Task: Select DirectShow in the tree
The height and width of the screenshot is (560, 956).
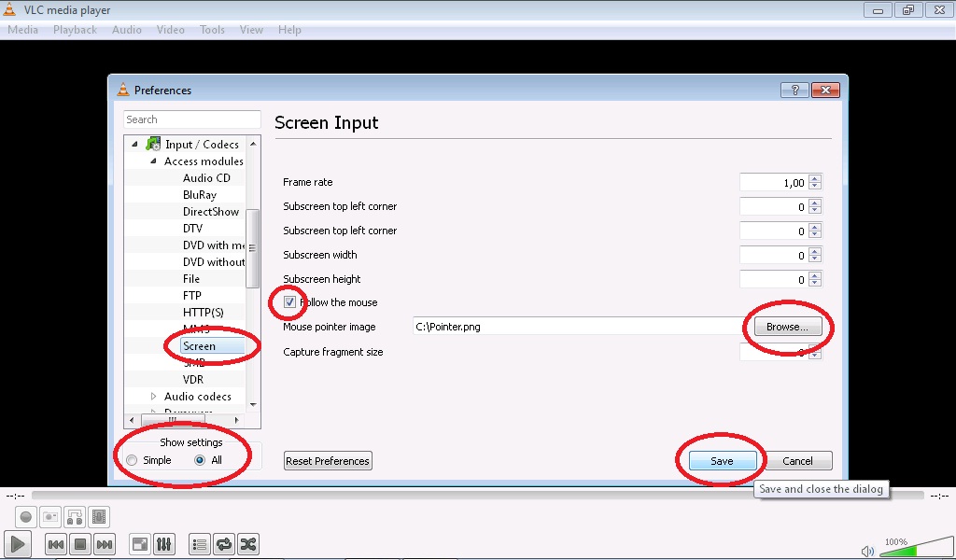Action: tap(211, 212)
